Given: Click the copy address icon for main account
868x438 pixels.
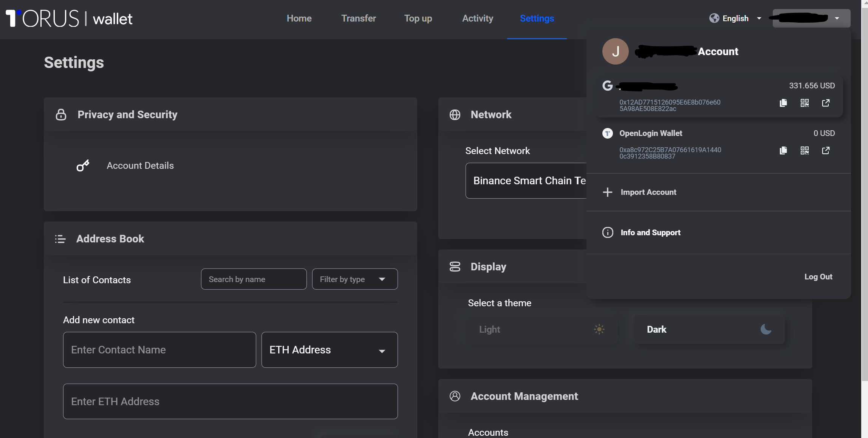Looking at the screenshot, I should pyautogui.click(x=784, y=102).
